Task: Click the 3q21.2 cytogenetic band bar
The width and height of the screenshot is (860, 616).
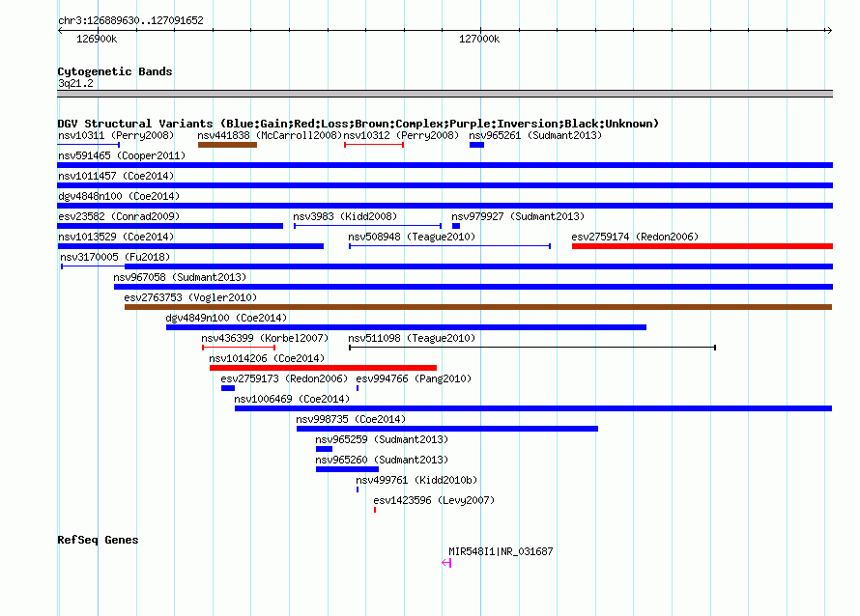Action: tap(444, 94)
